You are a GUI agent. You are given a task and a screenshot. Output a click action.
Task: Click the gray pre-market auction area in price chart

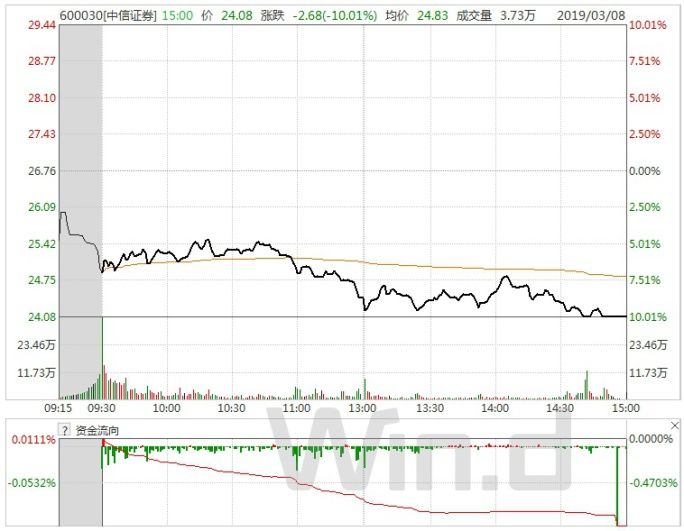click(81, 171)
